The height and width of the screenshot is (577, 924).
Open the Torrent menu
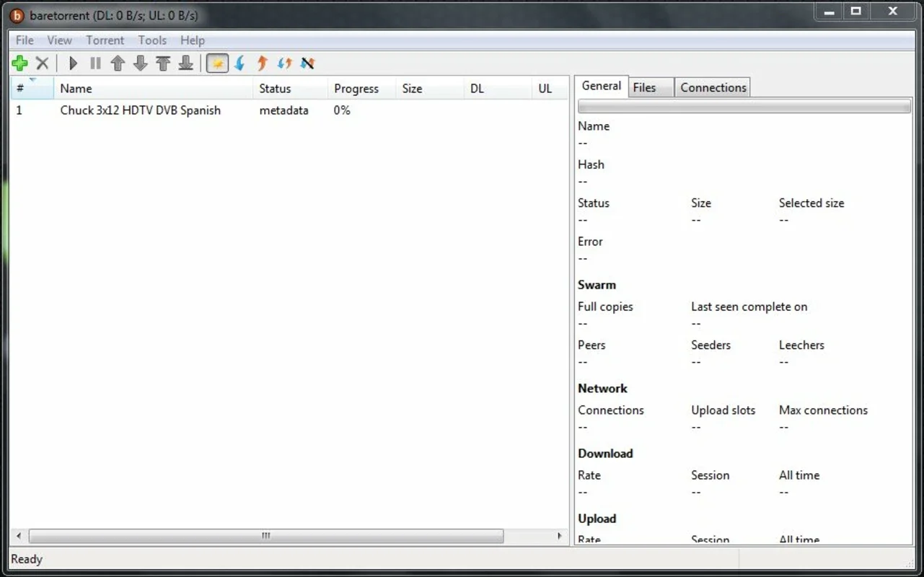pyautogui.click(x=105, y=40)
